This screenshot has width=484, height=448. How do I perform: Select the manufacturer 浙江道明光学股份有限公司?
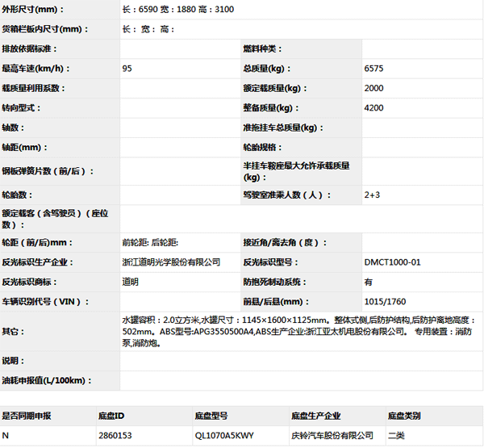click(x=171, y=262)
